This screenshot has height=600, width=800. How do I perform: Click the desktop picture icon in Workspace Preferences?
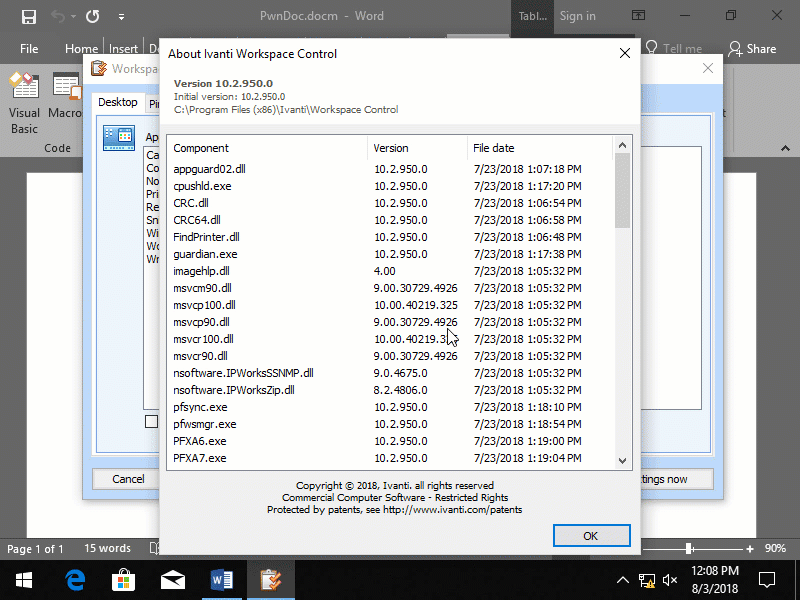pos(119,138)
